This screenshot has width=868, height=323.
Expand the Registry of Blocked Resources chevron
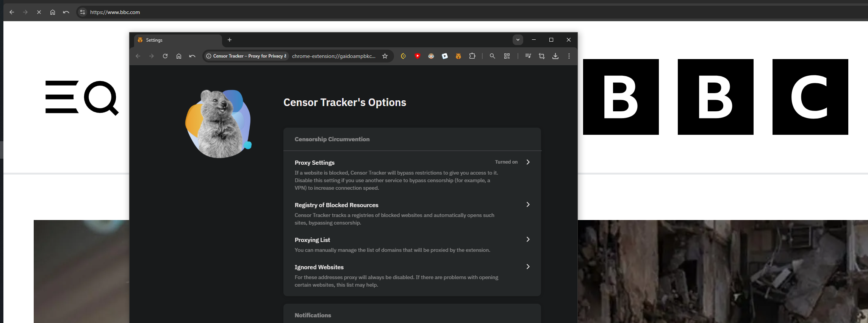[528, 204]
